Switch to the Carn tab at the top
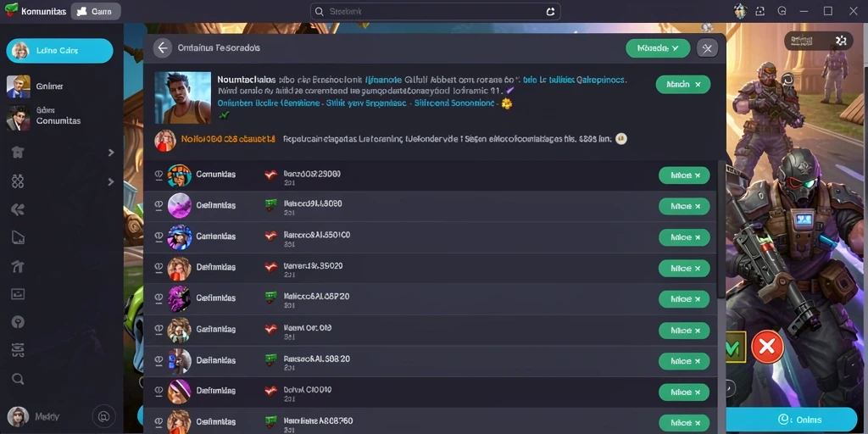Image resolution: width=868 pixels, height=434 pixels. [x=96, y=11]
